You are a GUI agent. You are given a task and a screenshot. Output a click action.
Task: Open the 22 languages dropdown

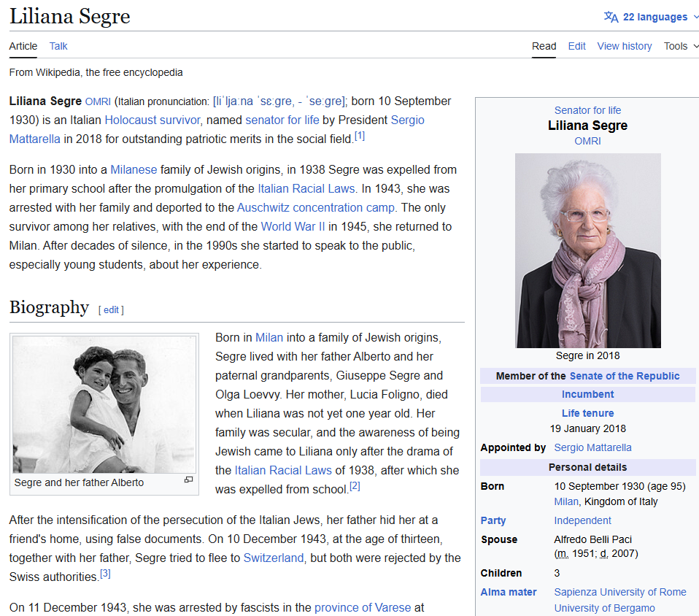pos(651,17)
